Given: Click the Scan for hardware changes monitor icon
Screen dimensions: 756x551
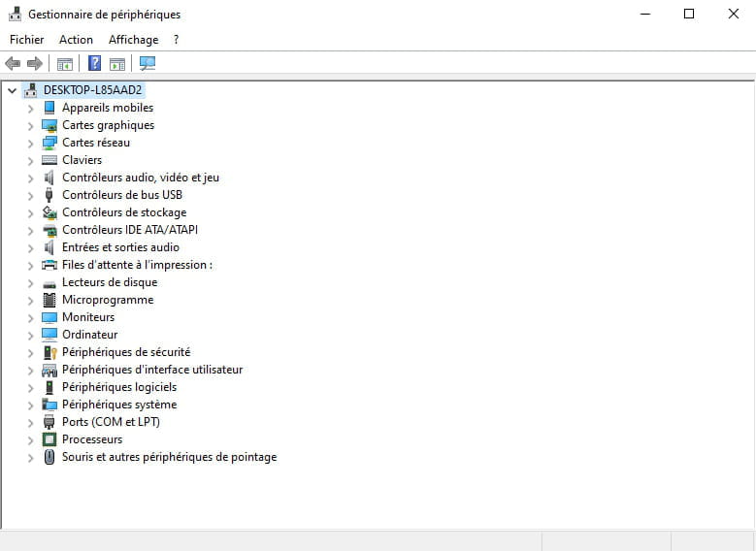Looking at the screenshot, I should coord(148,63).
